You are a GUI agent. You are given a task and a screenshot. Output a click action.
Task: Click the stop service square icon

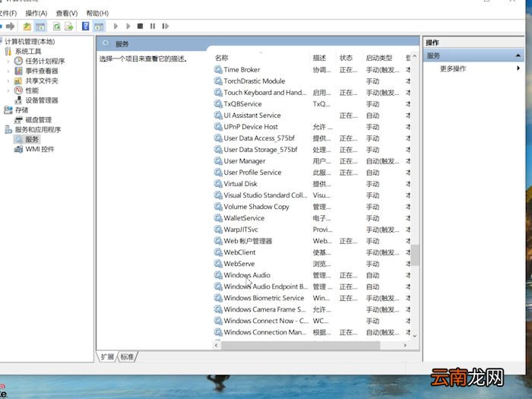[x=140, y=26]
